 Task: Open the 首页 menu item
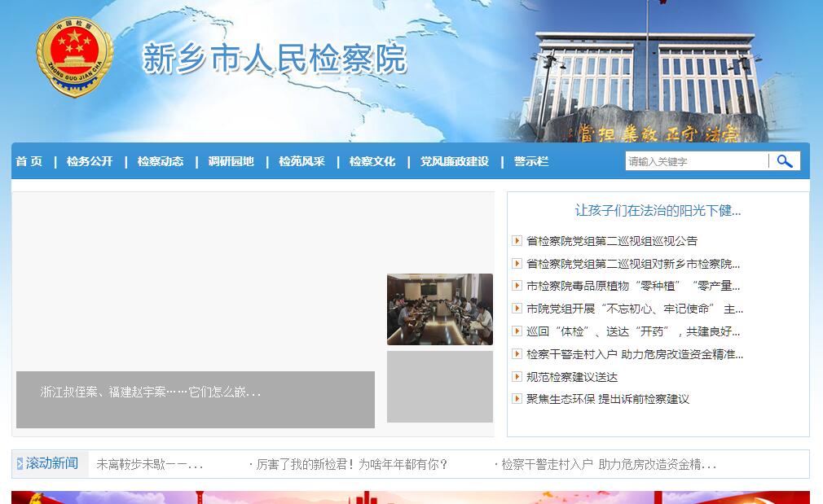[29, 161]
